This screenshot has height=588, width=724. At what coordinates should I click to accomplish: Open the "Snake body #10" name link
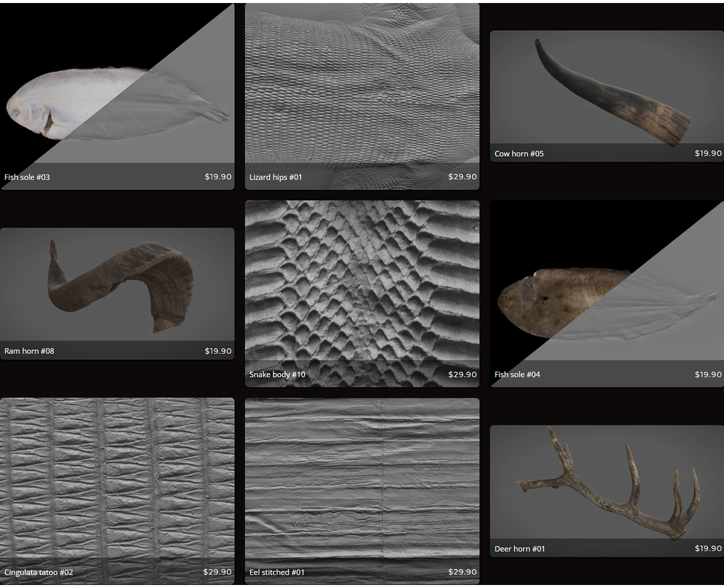pyautogui.click(x=277, y=375)
